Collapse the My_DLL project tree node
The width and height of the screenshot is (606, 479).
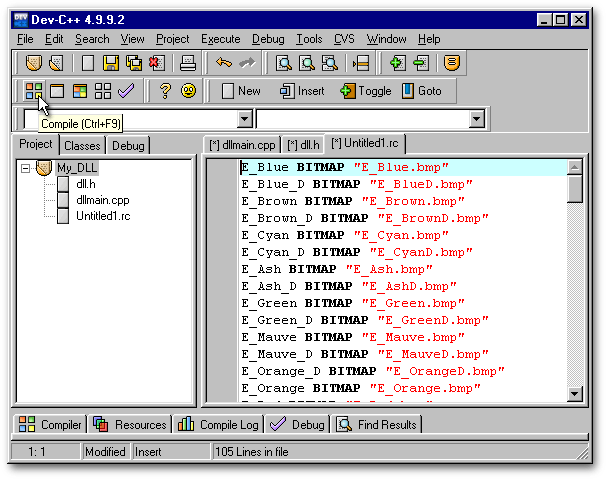[26, 168]
